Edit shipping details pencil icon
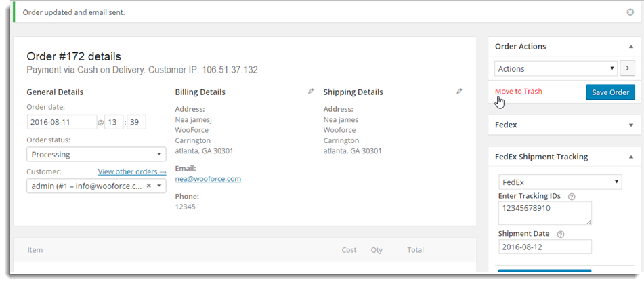Screen dimensions: 644x284 point(459,91)
